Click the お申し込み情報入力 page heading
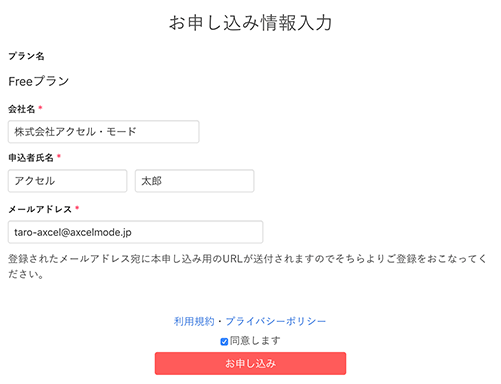Image resolution: width=501 pixels, height=384 pixels. (x=250, y=23)
